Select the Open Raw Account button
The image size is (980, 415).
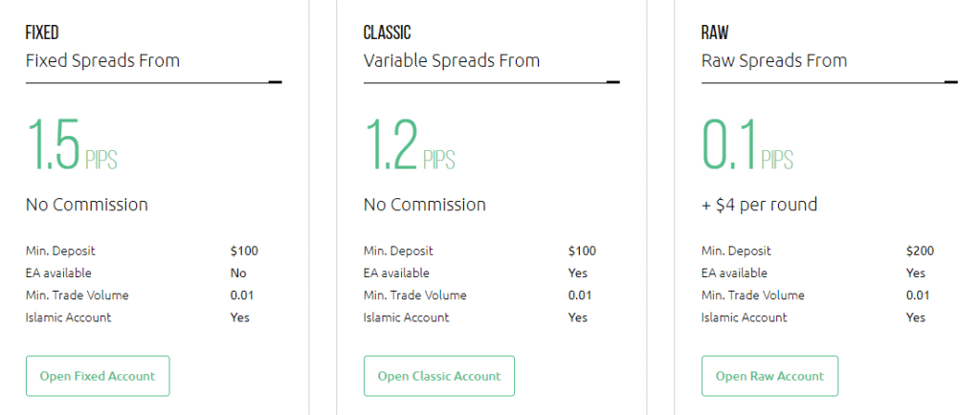tap(769, 376)
